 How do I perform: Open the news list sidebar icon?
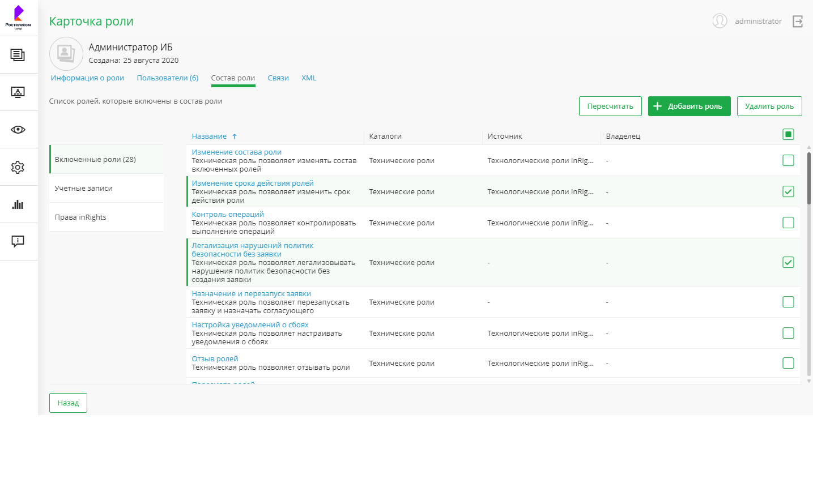[x=18, y=55]
